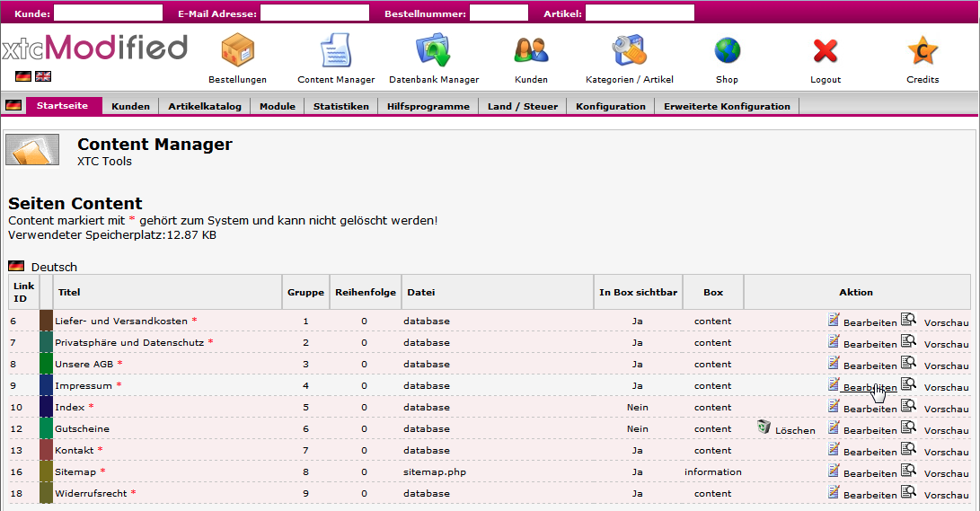The width and height of the screenshot is (980, 511).
Task: Click into the E-Mail Adresse field
Action: tap(314, 13)
